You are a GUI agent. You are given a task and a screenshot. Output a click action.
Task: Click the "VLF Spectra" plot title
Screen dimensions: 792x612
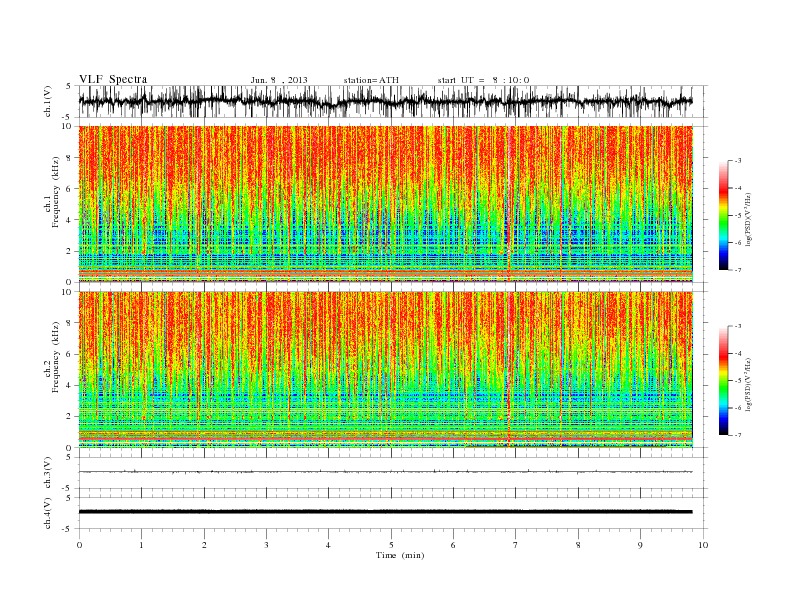pos(113,79)
